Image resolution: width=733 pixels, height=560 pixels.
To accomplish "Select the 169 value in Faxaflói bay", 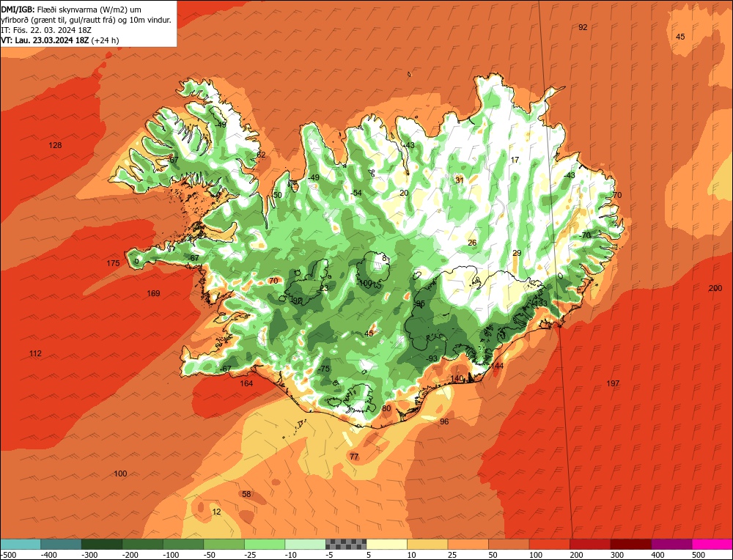I will coord(153,293).
